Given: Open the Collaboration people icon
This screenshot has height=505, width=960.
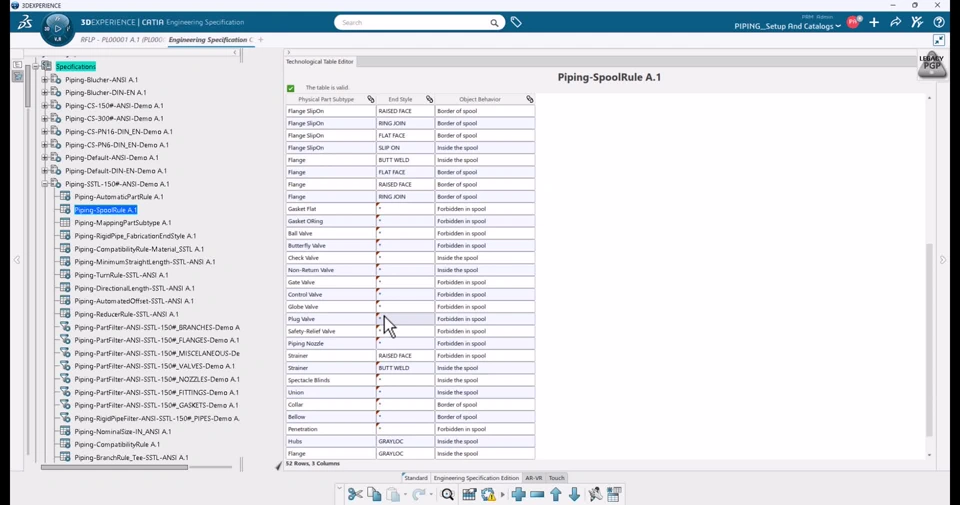Looking at the screenshot, I should 917,23.
